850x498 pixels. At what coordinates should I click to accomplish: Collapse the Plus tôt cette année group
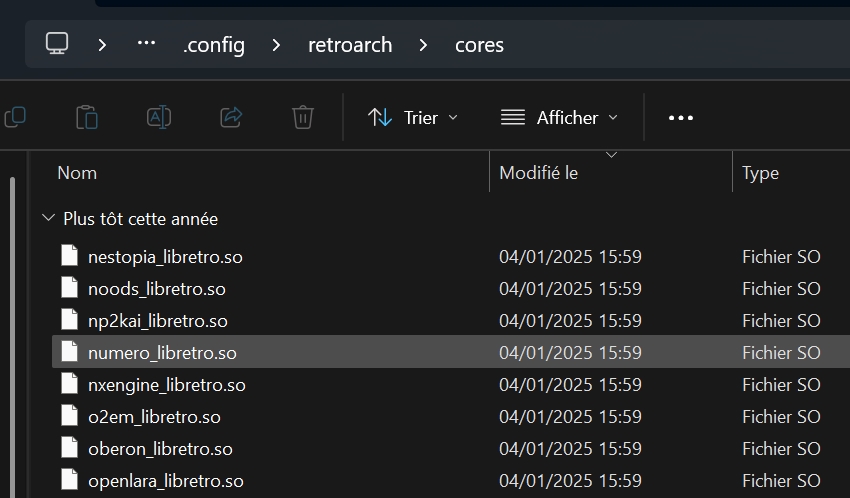tap(48, 218)
